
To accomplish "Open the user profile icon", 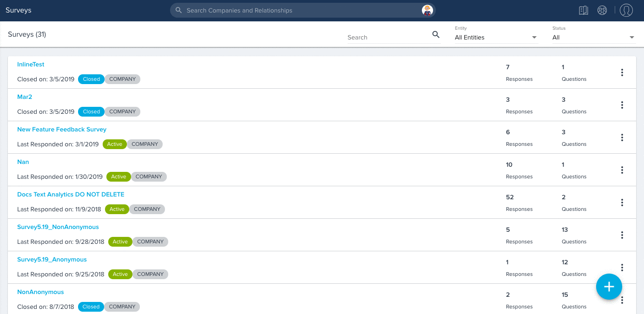I will click(x=626, y=10).
